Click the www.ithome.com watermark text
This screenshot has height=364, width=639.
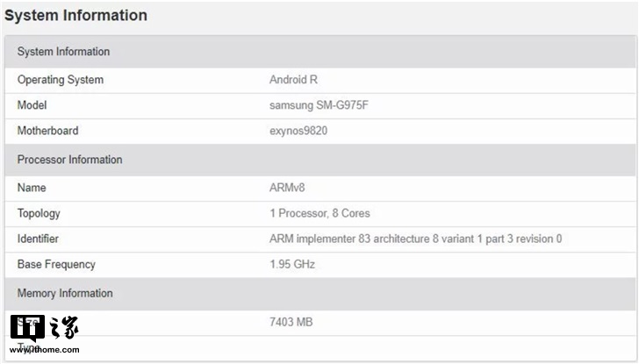pyautogui.click(x=45, y=349)
